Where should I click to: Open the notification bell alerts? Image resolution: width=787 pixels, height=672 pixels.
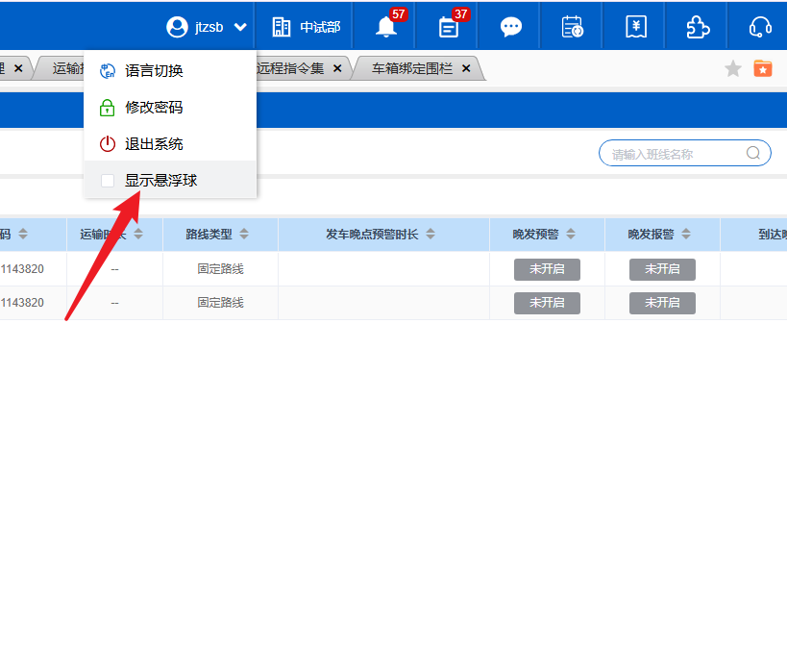tap(386, 27)
